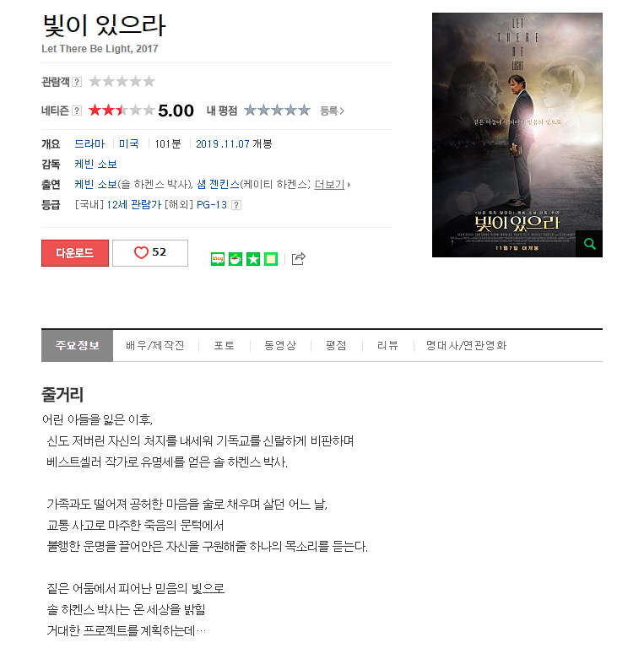This screenshot has height=659, width=644.
Task: Share to Naver blog icon
Action: click(x=217, y=259)
